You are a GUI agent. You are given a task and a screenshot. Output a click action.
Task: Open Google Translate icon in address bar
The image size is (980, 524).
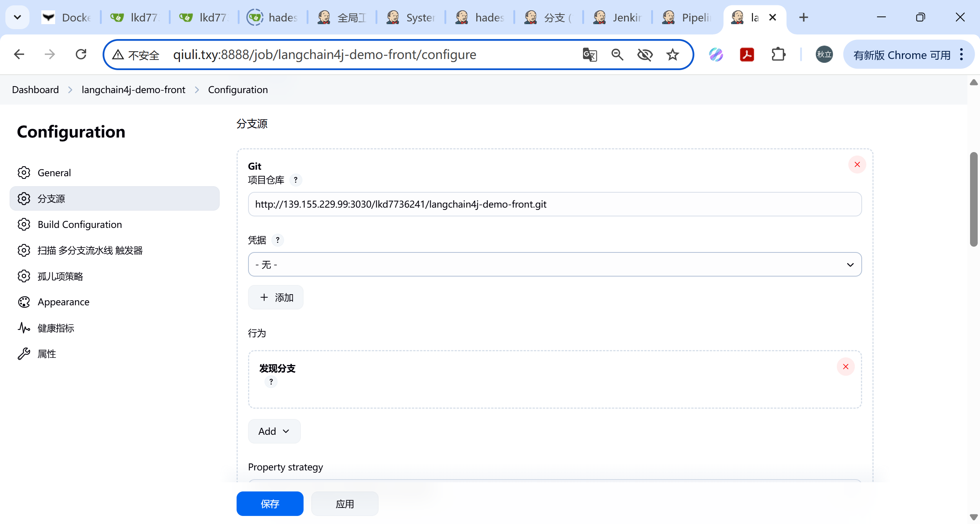pyautogui.click(x=590, y=55)
